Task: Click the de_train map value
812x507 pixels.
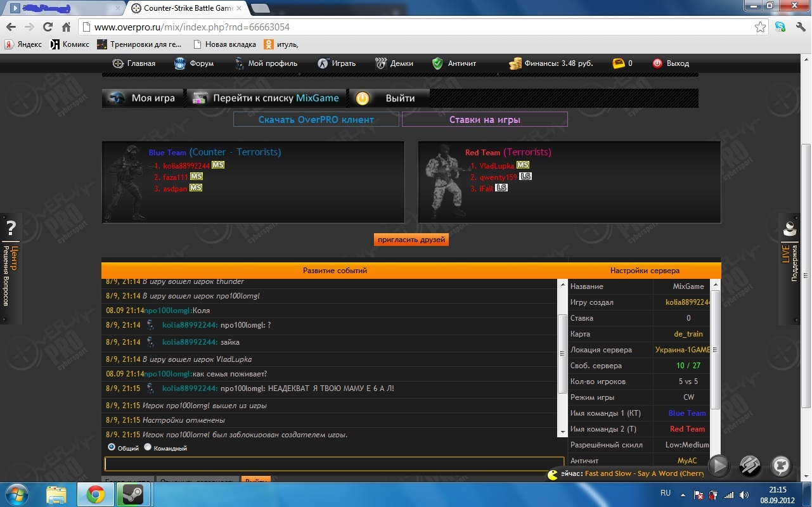Action: click(688, 334)
